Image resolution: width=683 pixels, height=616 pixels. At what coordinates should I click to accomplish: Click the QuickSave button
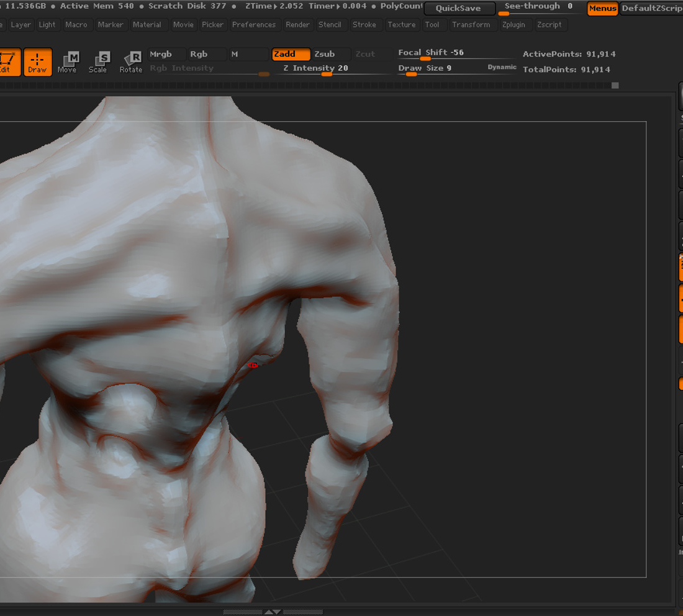459,8
